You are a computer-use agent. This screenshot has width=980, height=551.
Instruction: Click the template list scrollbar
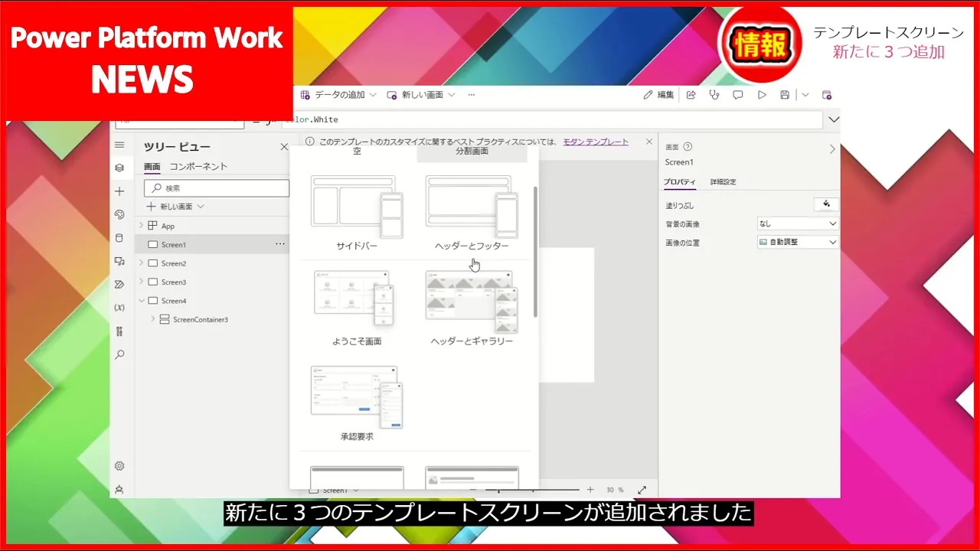[535, 251]
